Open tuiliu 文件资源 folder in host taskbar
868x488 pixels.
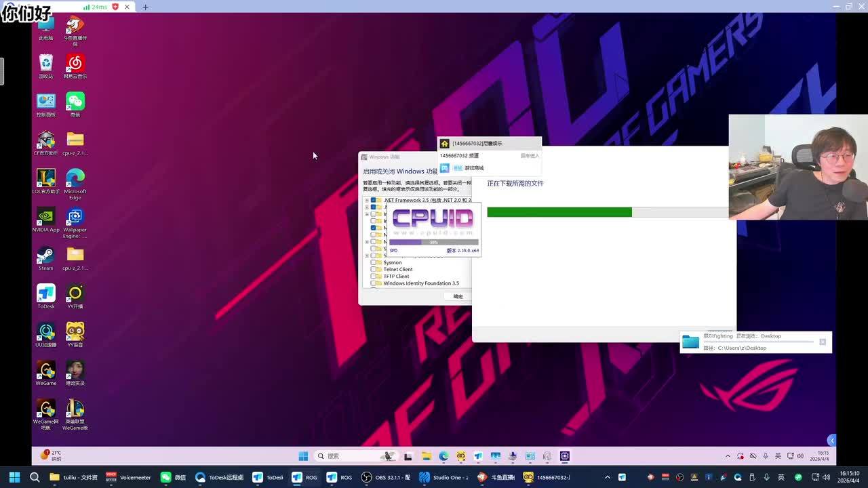click(x=74, y=477)
